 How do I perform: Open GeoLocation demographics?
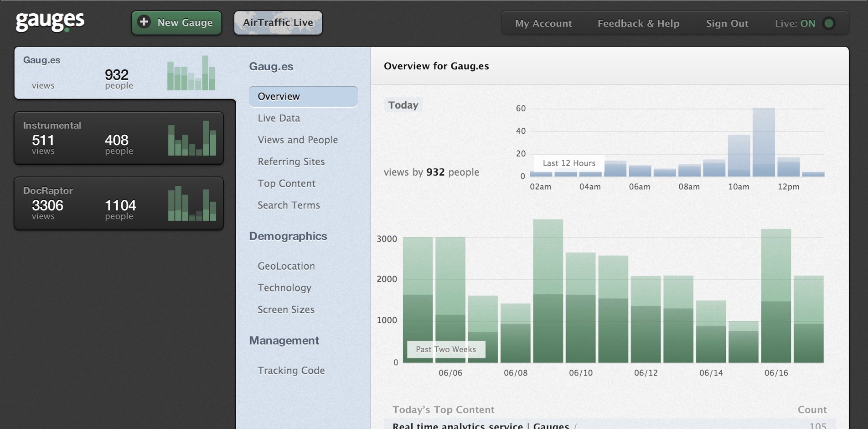pyautogui.click(x=286, y=266)
